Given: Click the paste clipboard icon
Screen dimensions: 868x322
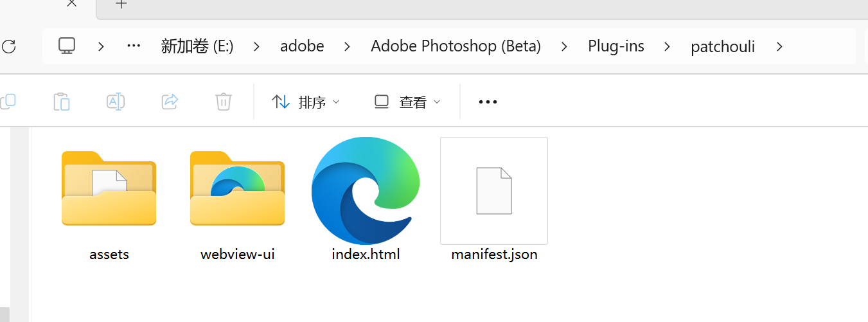Looking at the screenshot, I should coord(61,102).
